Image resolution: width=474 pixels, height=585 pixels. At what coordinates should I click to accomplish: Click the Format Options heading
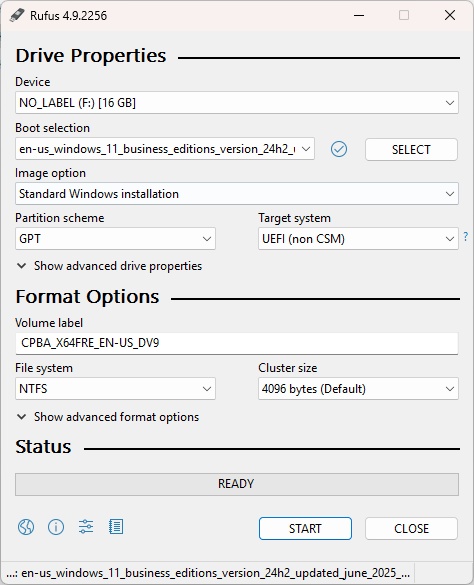pos(87,297)
